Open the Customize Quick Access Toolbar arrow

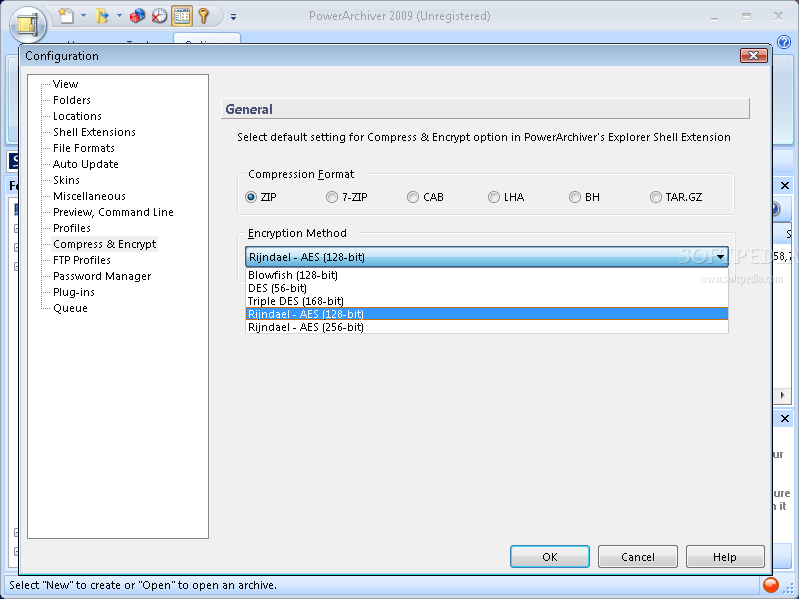233,17
